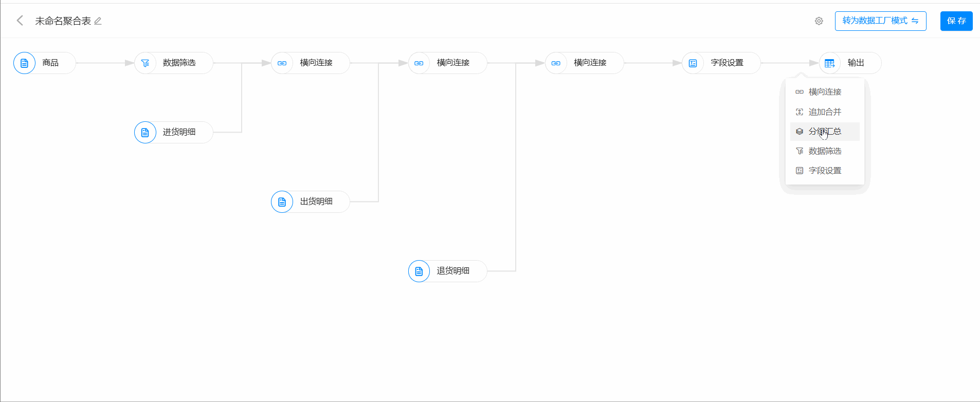Select the 进货明细 document icon
This screenshot has width=980, height=402.
click(x=145, y=133)
